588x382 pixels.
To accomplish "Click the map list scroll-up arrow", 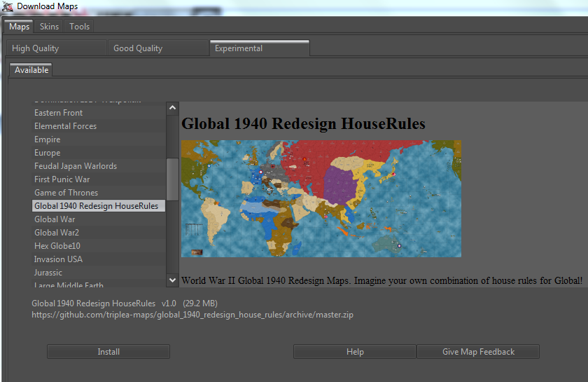I will pos(172,108).
